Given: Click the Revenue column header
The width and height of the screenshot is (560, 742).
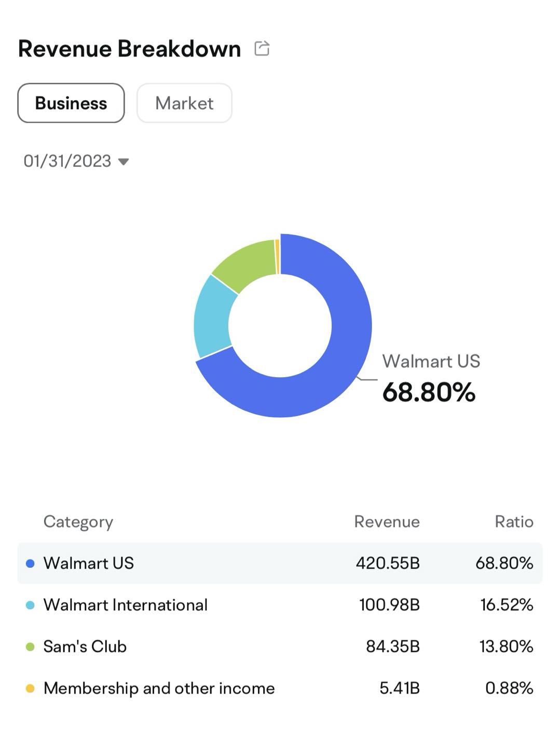Looking at the screenshot, I should [x=387, y=521].
